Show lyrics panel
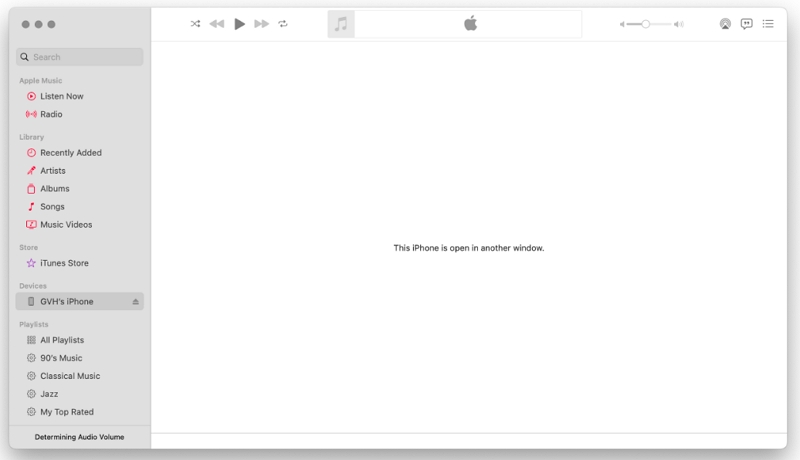The image size is (800, 460). (x=746, y=23)
